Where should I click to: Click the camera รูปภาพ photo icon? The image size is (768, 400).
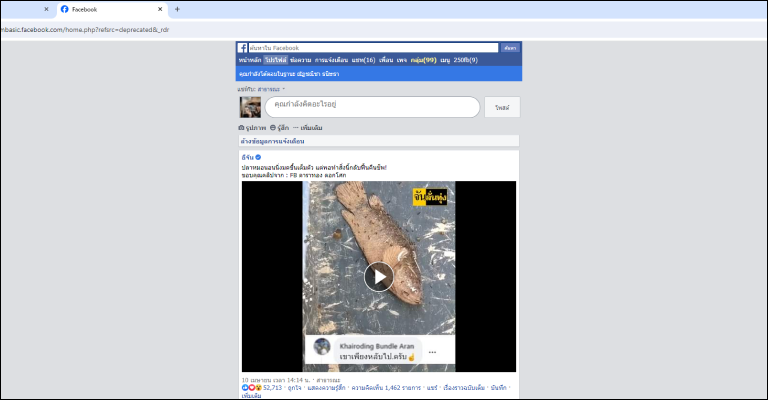[x=241, y=128]
